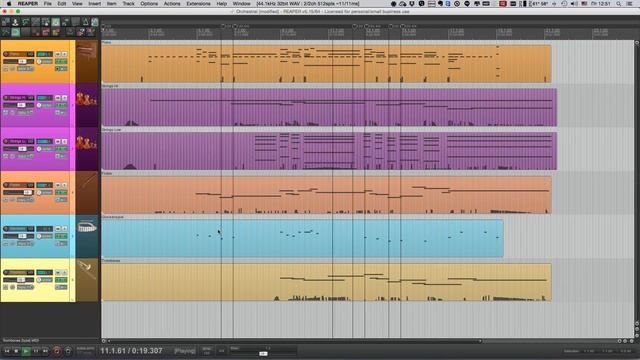This screenshot has height=360, width=640.
Task: Click the playback rate slider in transport
Action: pyautogui.click(x=262, y=353)
